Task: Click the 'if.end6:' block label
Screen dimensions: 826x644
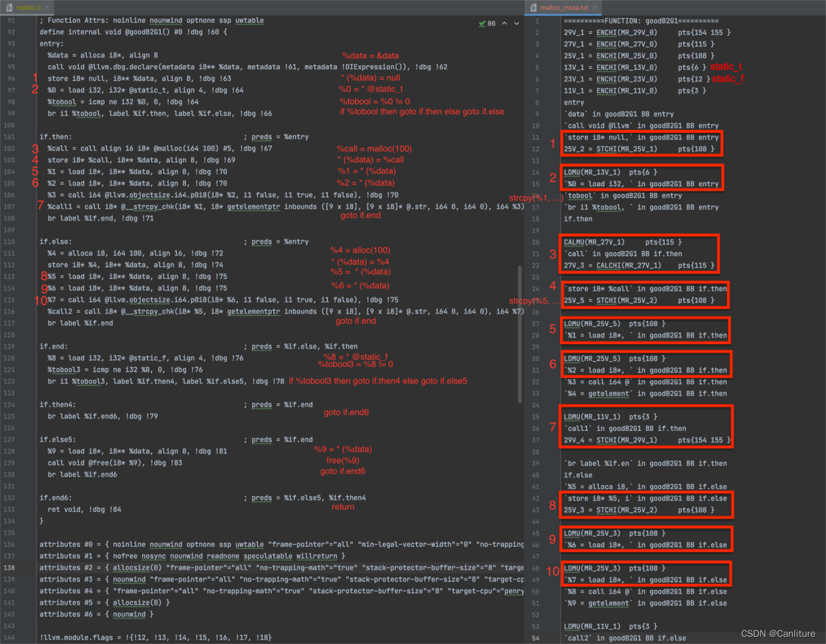Action: pos(55,498)
